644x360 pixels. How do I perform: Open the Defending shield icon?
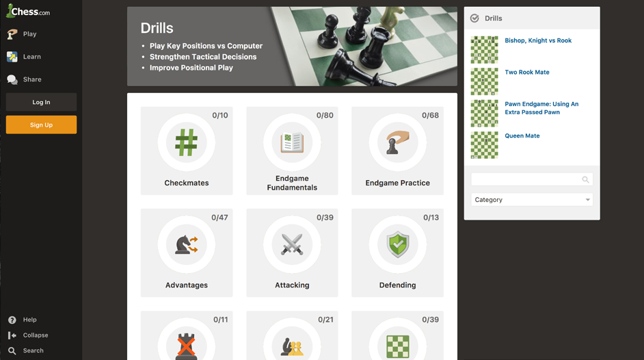click(x=398, y=244)
